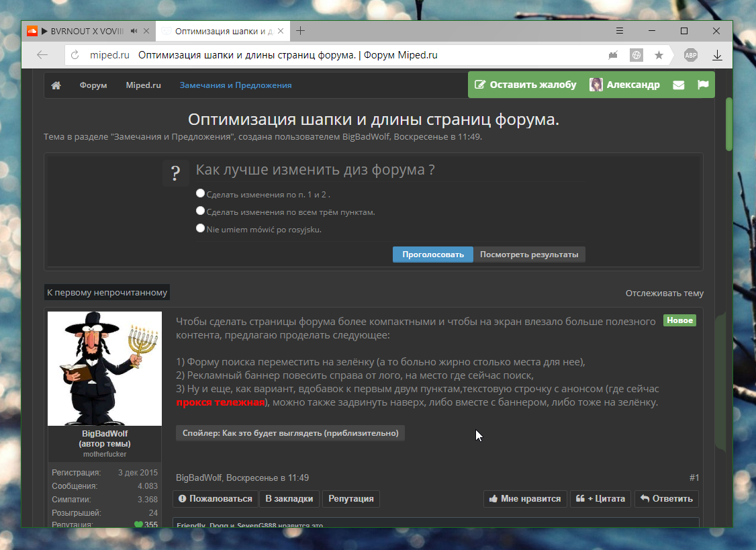The width and height of the screenshot is (756, 550).
Task: Click the 'Мне нравится' like button
Action: 525,498
